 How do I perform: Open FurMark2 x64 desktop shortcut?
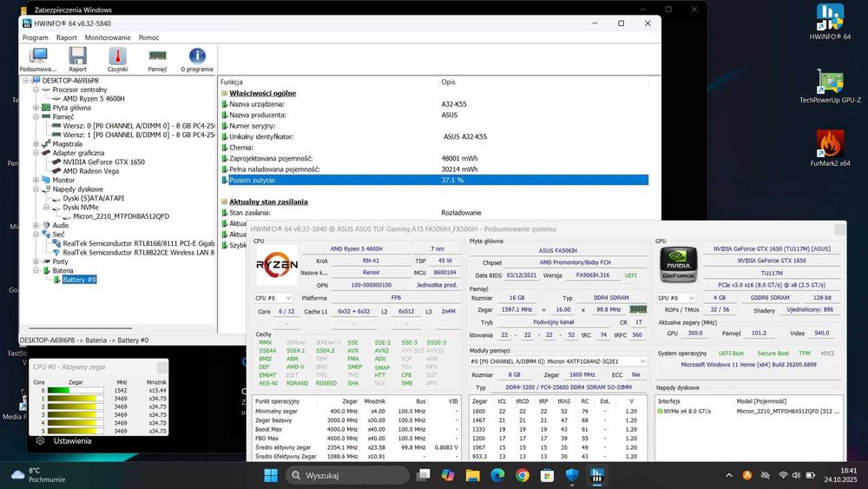tap(830, 149)
